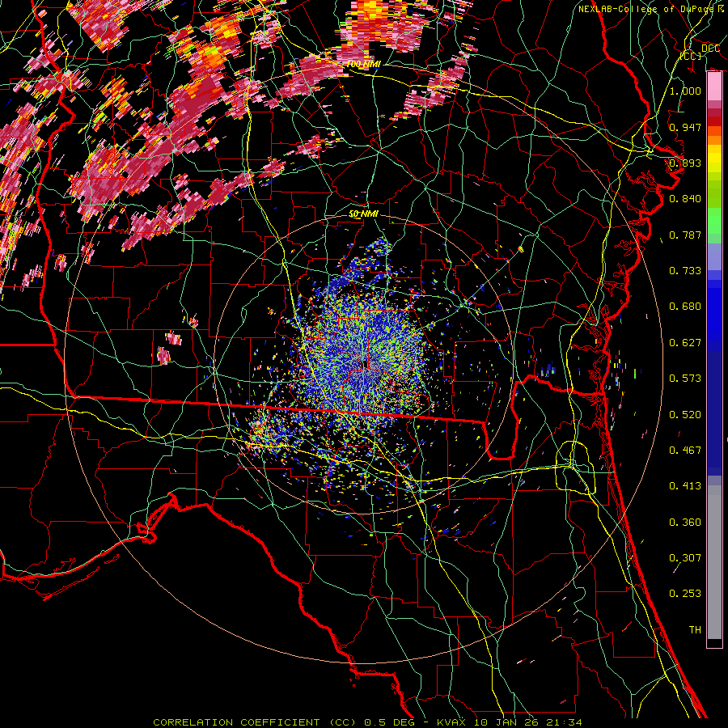Click the 0.840 scale value
This screenshot has width=728, height=728.
pyautogui.click(x=685, y=199)
